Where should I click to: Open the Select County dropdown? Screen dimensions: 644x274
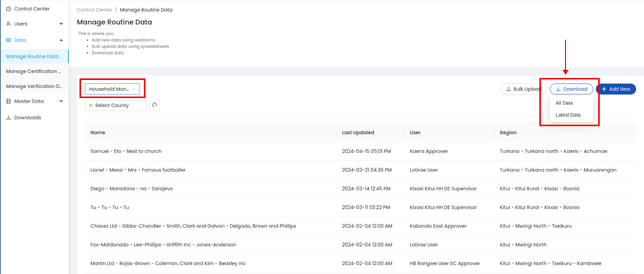pyautogui.click(x=116, y=105)
